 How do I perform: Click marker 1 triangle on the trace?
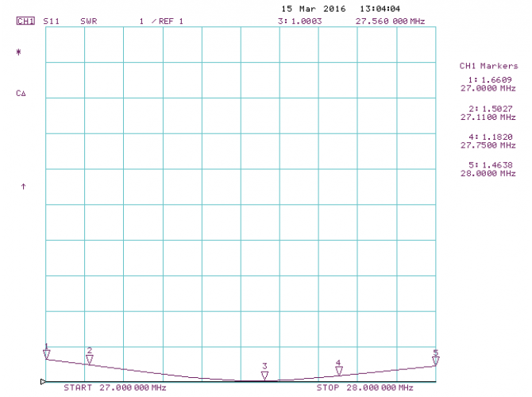point(47,355)
